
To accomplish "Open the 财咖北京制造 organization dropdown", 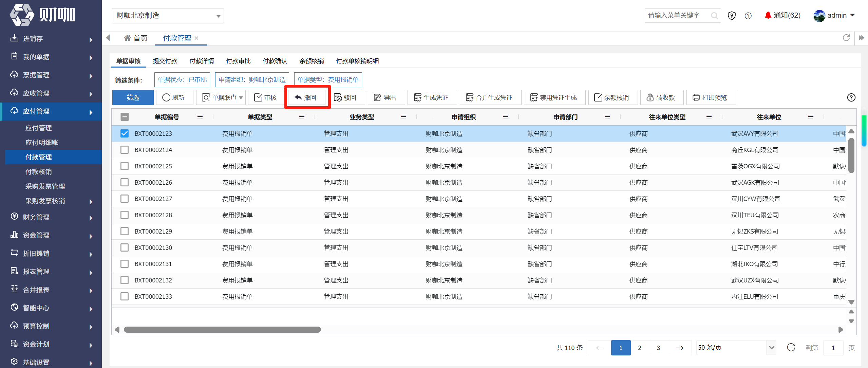I will pyautogui.click(x=168, y=16).
